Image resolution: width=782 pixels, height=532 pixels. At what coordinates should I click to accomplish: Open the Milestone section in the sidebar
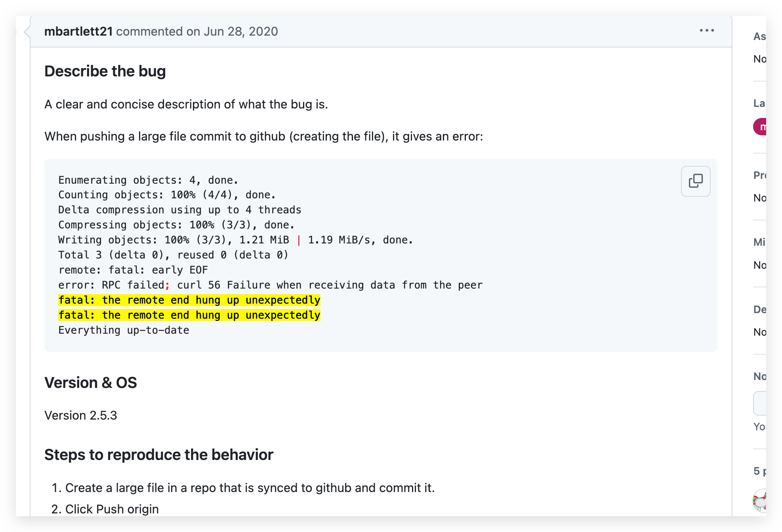pos(760,242)
